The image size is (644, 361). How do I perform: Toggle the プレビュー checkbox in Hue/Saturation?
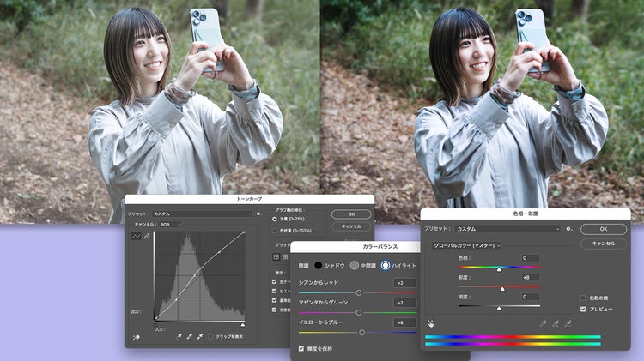pyautogui.click(x=583, y=309)
